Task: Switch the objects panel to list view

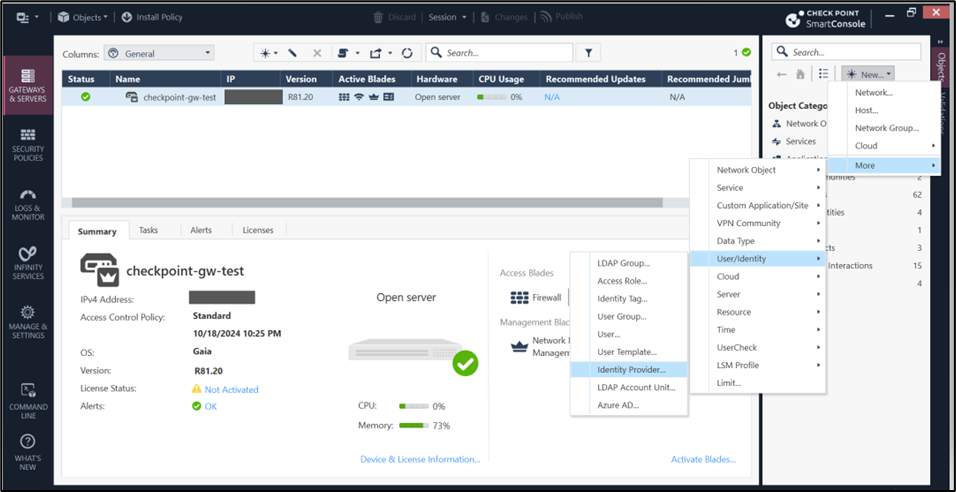Action: (x=824, y=74)
